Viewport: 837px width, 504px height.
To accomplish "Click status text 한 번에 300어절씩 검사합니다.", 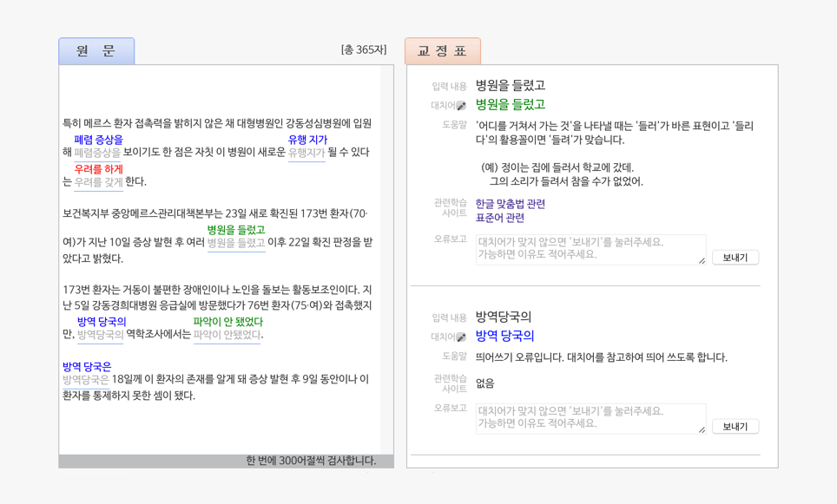I will tap(311, 461).
